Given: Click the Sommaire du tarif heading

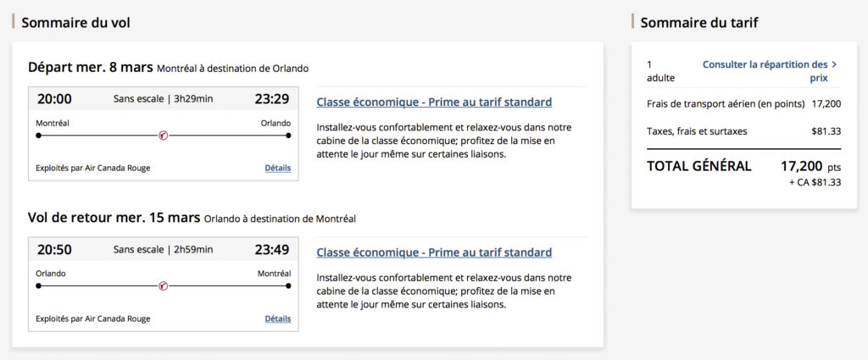Looking at the screenshot, I should click(x=698, y=23).
